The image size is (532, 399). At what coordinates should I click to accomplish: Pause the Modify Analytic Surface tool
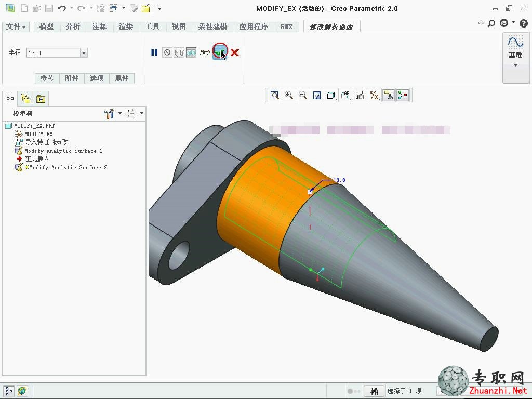[x=154, y=52]
